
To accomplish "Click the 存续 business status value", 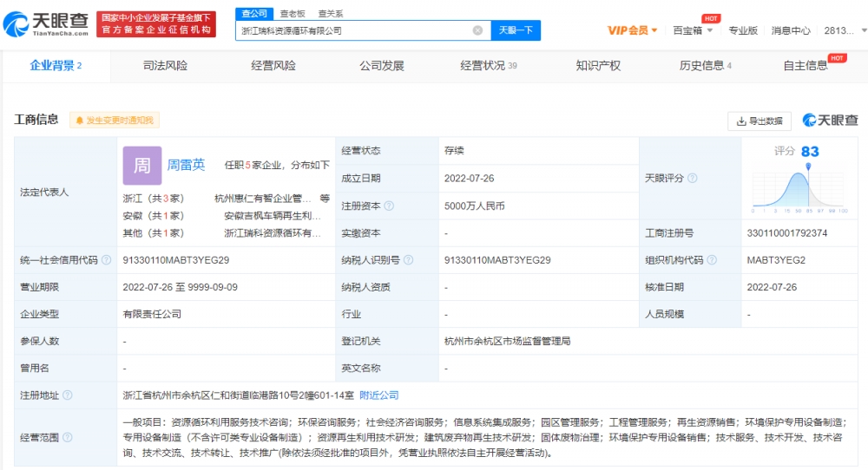I will [x=454, y=150].
